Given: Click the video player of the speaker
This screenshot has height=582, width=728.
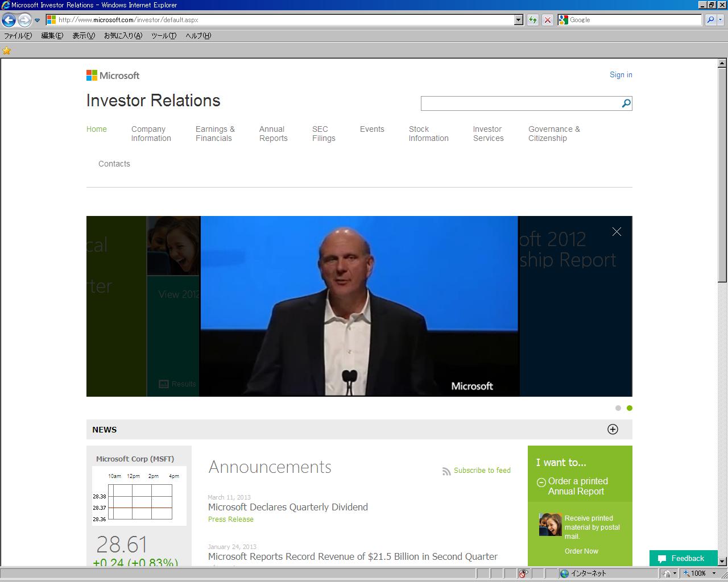Looking at the screenshot, I should pyautogui.click(x=359, y=306).
